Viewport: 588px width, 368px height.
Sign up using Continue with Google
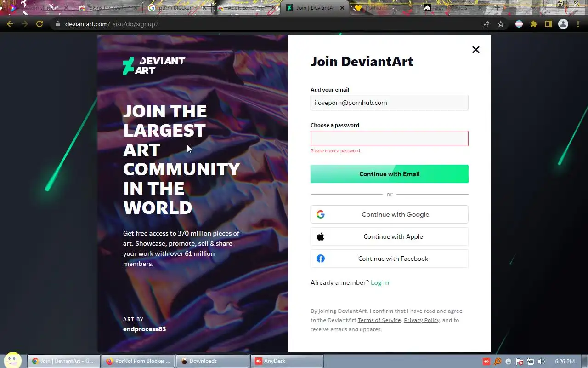(390, 214)
